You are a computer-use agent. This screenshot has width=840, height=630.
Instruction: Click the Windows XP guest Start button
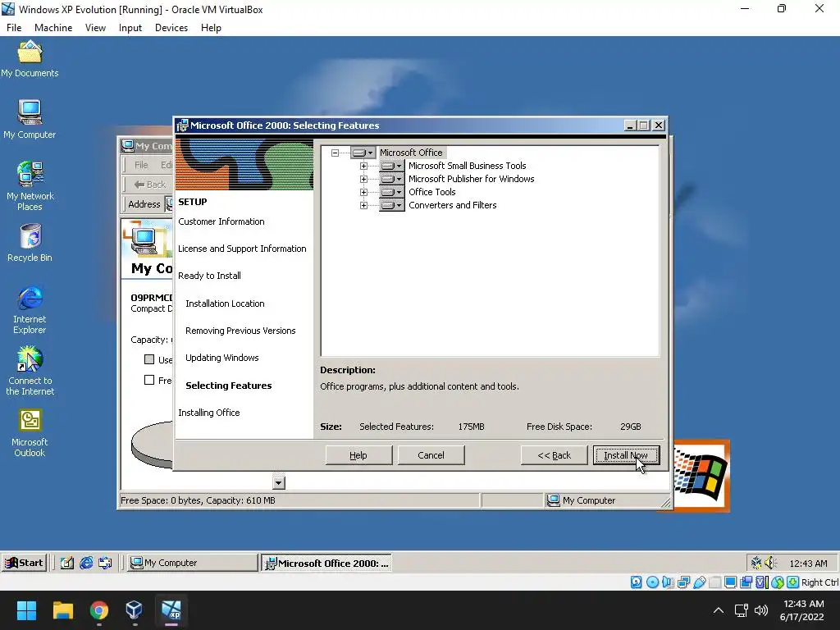24,563
